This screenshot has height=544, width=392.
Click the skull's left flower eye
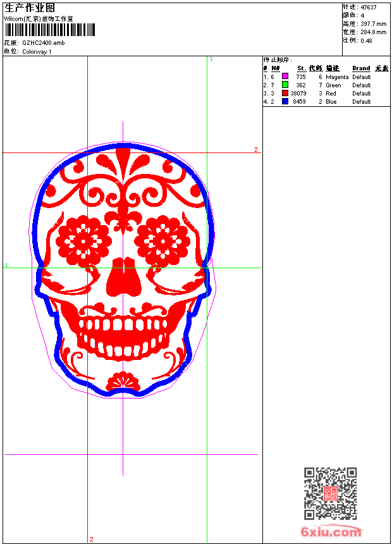pyautogui.click(x=83, y=241)
